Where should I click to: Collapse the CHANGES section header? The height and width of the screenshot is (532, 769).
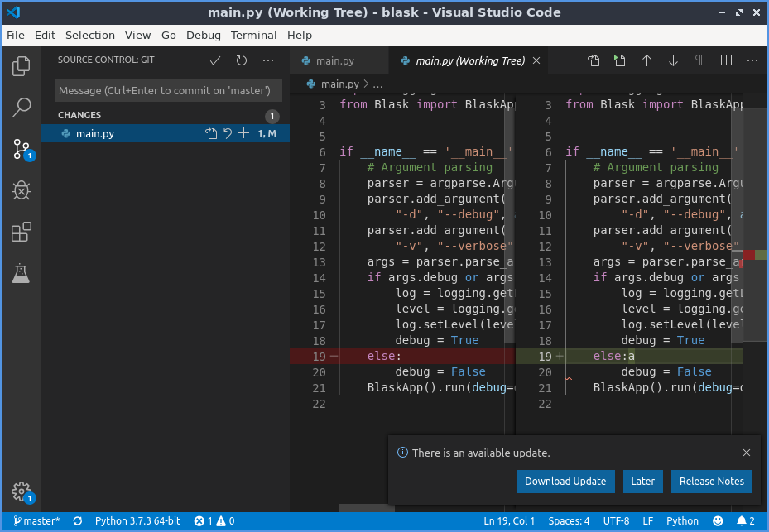pyautogui.click(x=79, y=115)
